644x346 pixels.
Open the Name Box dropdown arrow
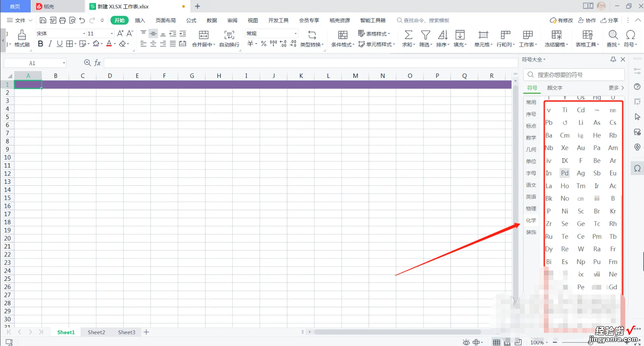tap(64, 63)
